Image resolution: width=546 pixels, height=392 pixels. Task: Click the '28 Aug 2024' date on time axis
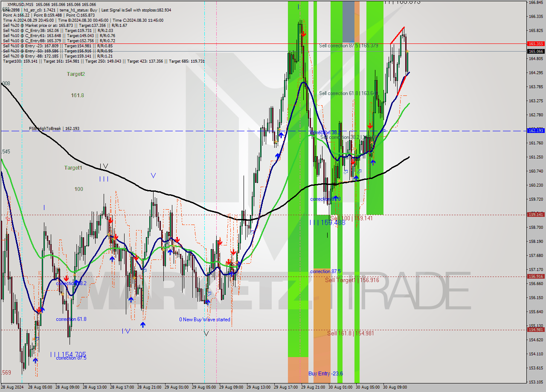pyautogui.click(x=12, y=388)
